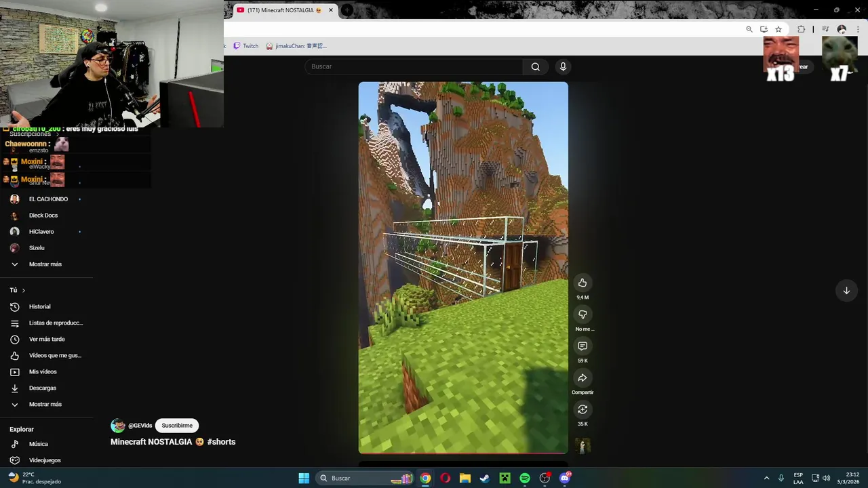Screen dimensions: 868x488
Task: Open Descargas in the sidebar
Action: [x=46, y=388]
